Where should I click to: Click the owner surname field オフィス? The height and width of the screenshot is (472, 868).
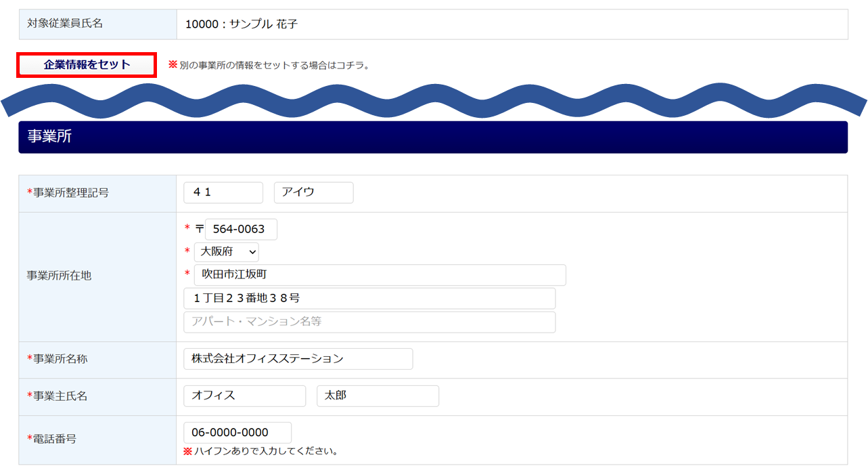[x=245, y=396]
